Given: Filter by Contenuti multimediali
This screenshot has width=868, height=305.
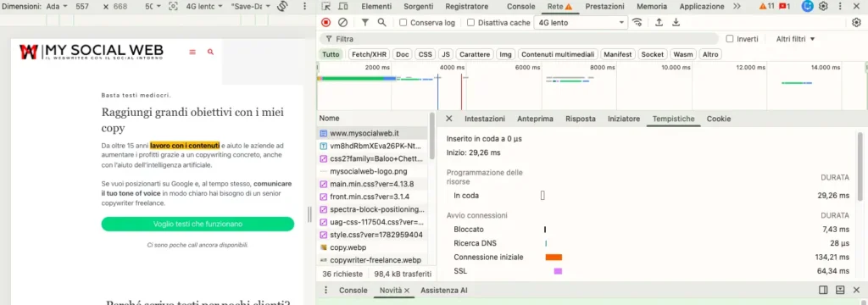Looking at the screenshot, I should [x=558, y=54].
